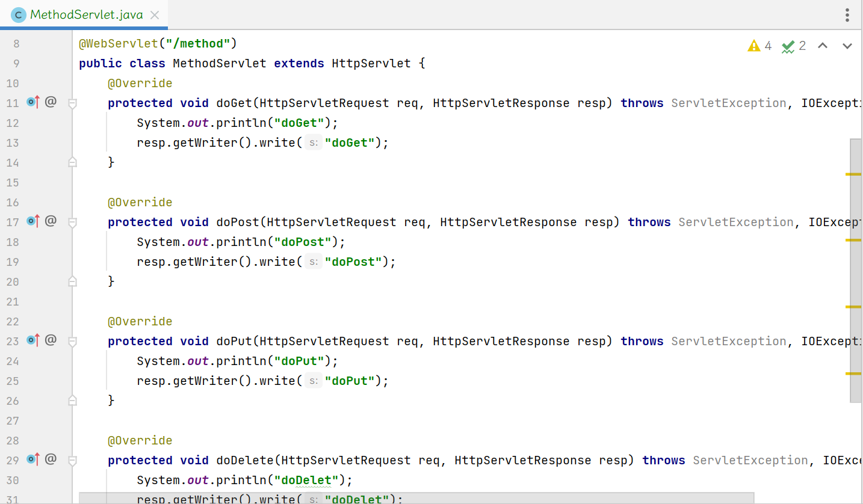
Task: Collapse the doDelete method at line 29
Action: point(72,461)
